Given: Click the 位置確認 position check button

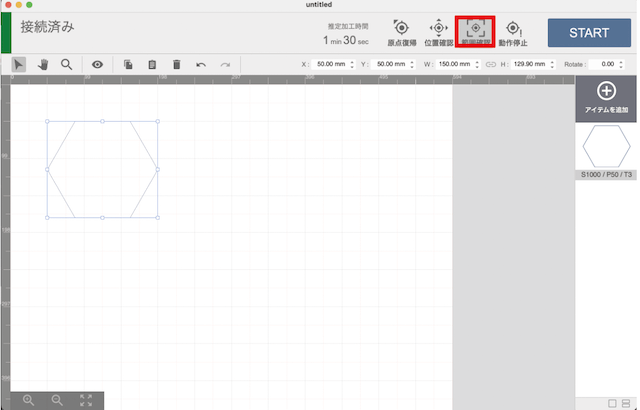Looking at the screenshot, I should (x=438, y=32).
